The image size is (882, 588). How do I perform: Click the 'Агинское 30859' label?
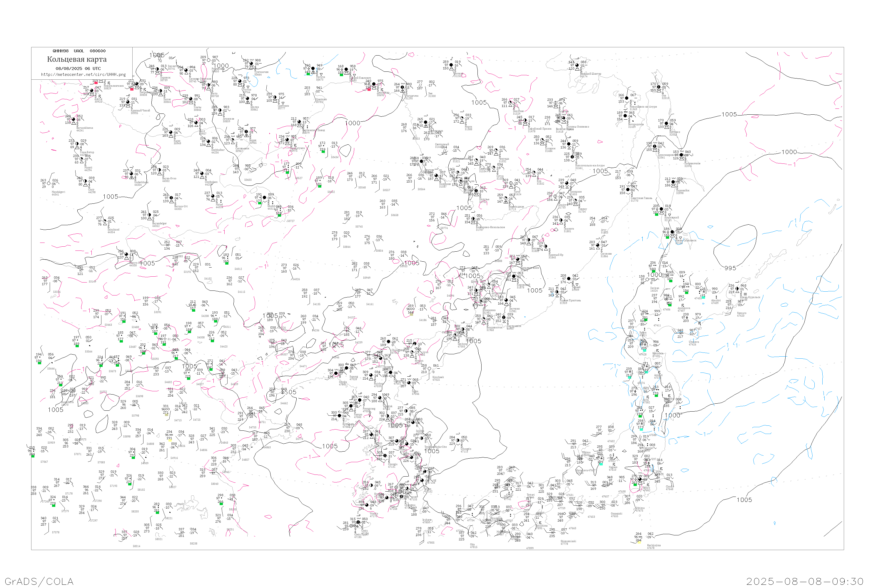coord(228,120)
